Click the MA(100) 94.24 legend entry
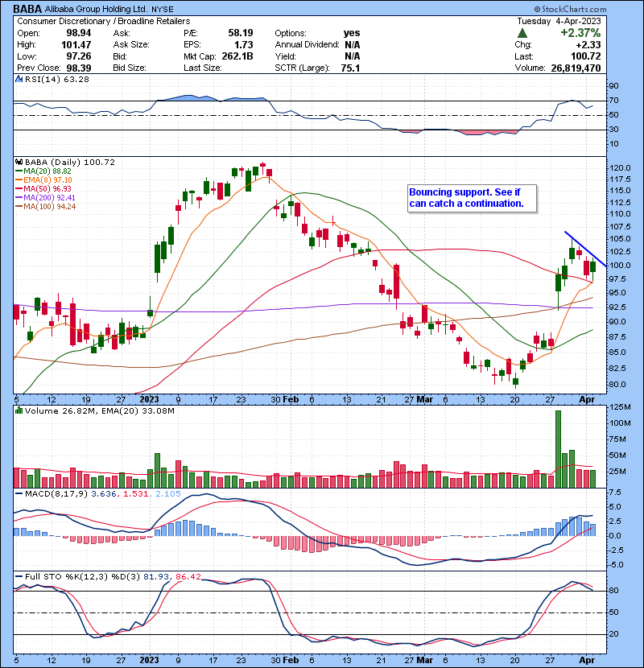The width and height of the screenshot is (644, 668). pos(45,207)
